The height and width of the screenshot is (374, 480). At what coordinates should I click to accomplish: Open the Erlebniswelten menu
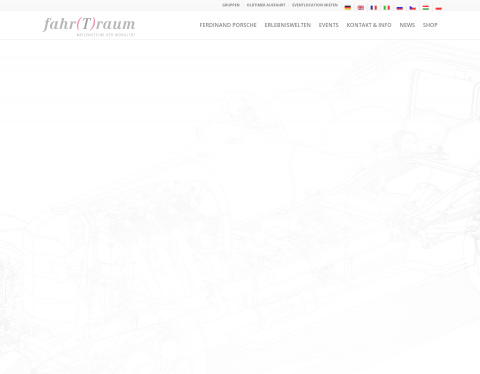[288, 25]
